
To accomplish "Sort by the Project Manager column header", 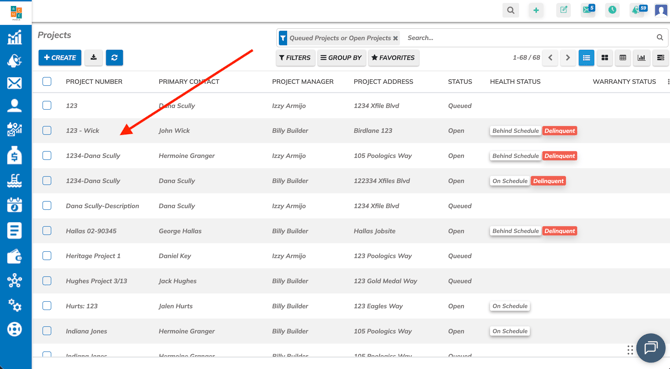I will pyautogui.click(x=303, y=82).
